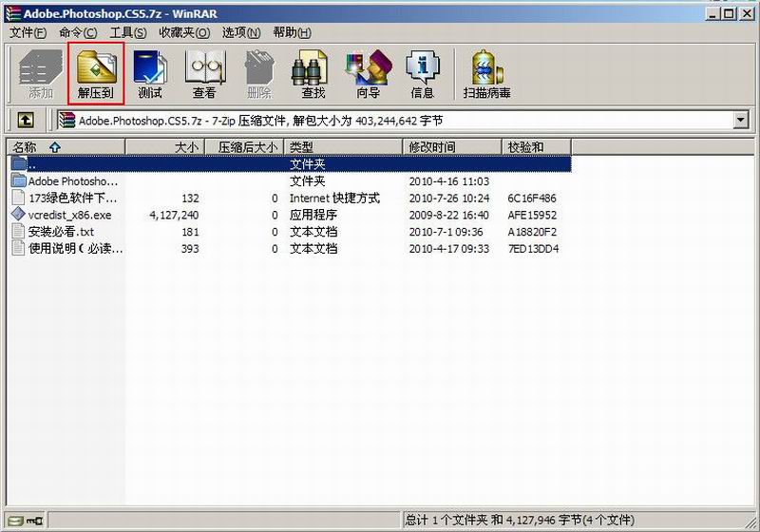The image size is (760, 532).
Task: Click checksum value 6C16F486
Action: click(532, 198)
